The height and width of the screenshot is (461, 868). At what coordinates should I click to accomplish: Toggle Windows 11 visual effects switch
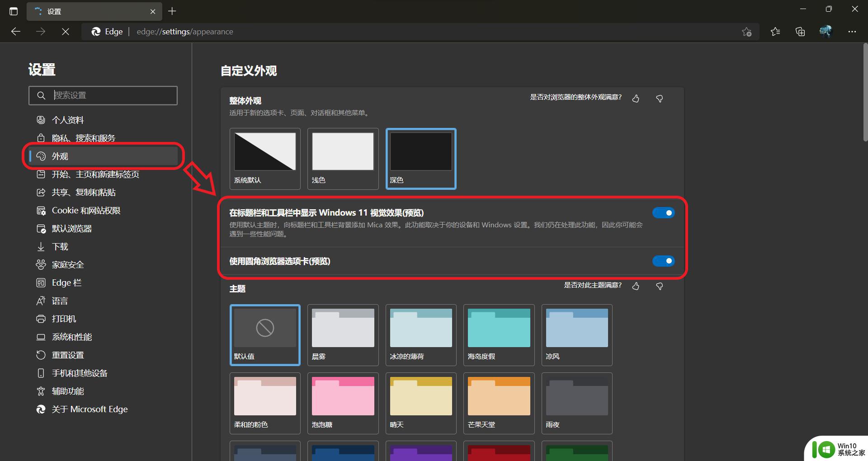(663, 212)
